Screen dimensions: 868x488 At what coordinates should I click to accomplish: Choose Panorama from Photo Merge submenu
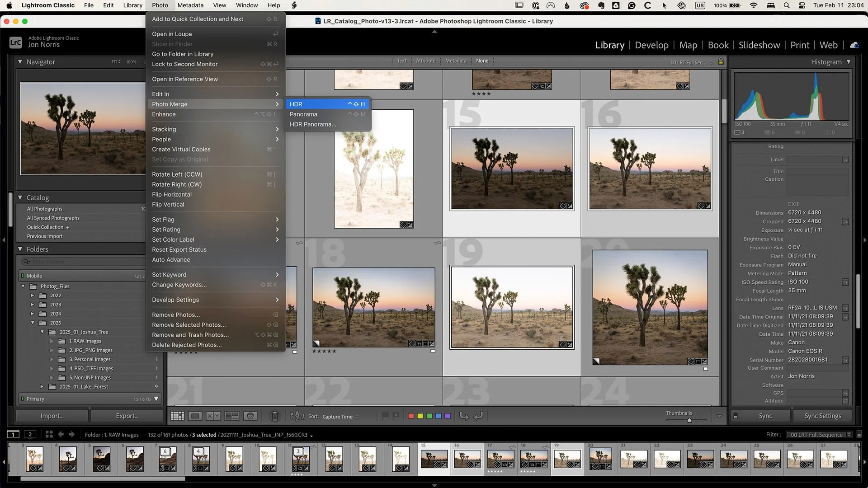[x=303, y=114]
